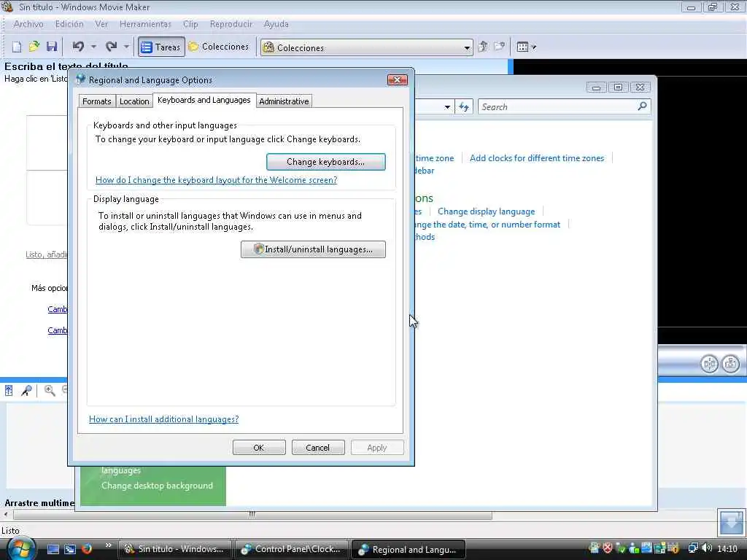Open the Clip menu
Viewport: 747px width, 560px height.
pyautogui.click(x=190, y=24)
